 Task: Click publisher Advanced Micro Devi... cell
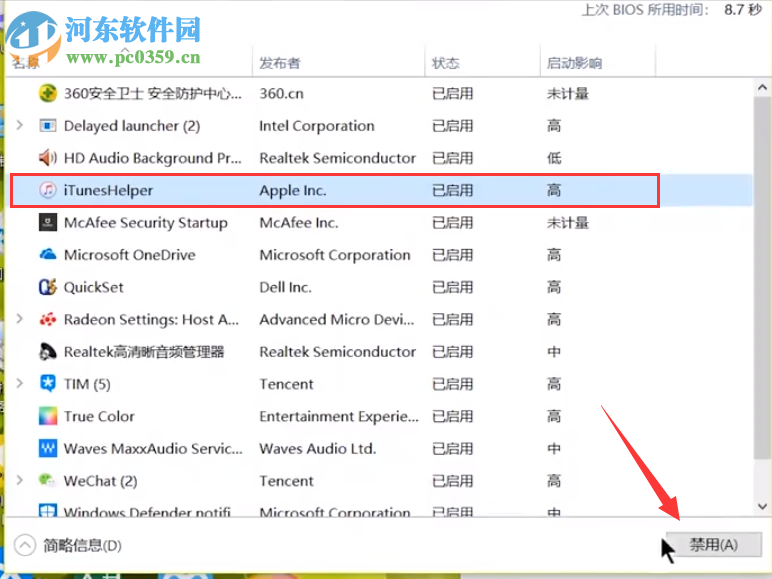pyautogui.click(x=337, y=320)
